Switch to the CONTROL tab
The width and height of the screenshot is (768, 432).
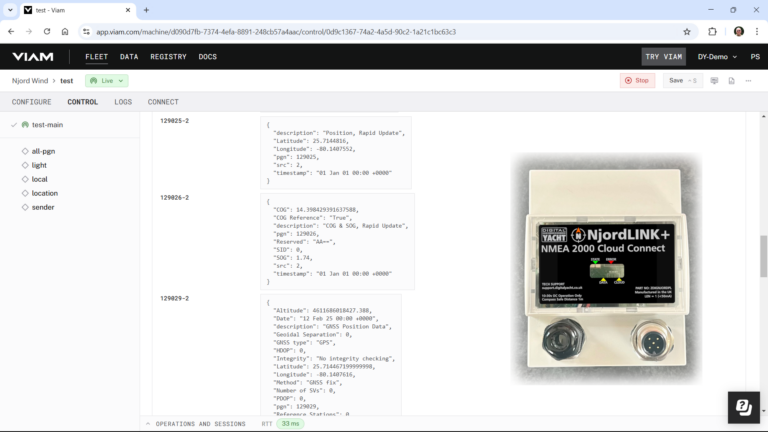[x=83, y=102]
